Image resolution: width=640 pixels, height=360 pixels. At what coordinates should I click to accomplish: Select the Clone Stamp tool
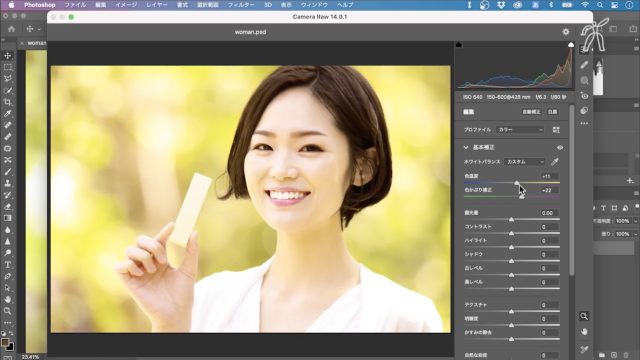[7, 183]
